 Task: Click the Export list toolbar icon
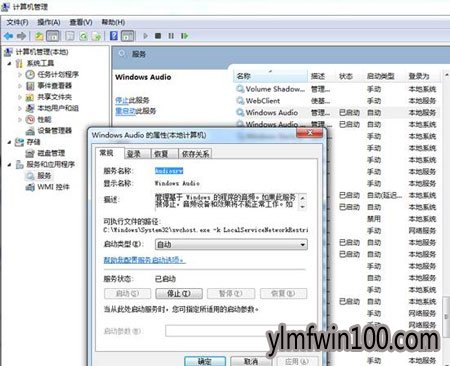pos(96,36)
